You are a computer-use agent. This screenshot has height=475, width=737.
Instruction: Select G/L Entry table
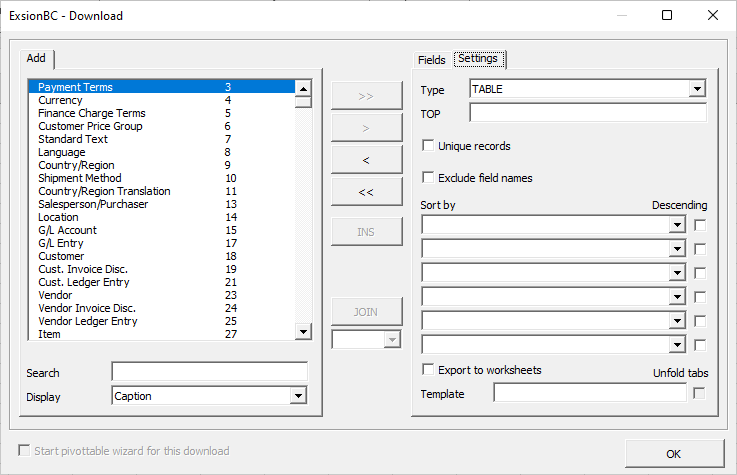pos(161,243)
